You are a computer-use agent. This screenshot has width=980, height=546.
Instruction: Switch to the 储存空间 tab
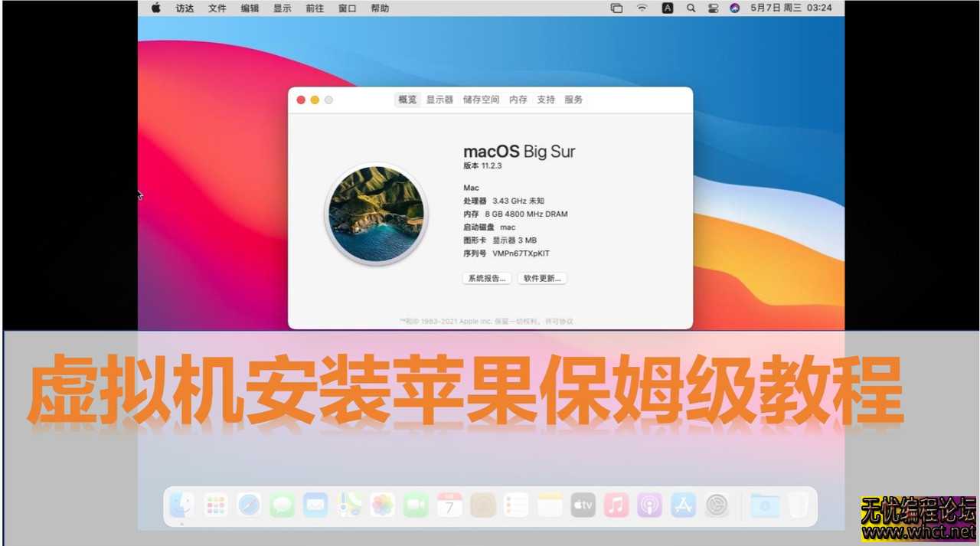[x=481, y=100]
